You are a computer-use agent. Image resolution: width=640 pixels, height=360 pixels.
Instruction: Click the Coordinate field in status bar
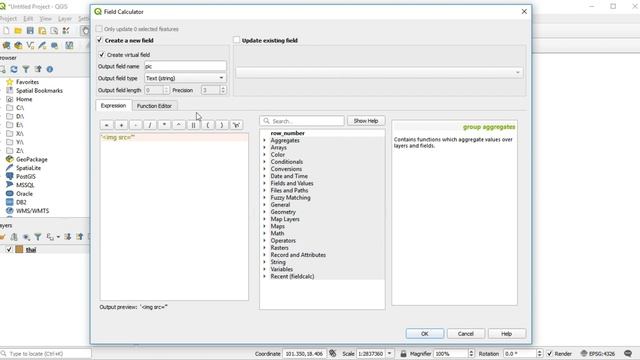tap(304, 353)
